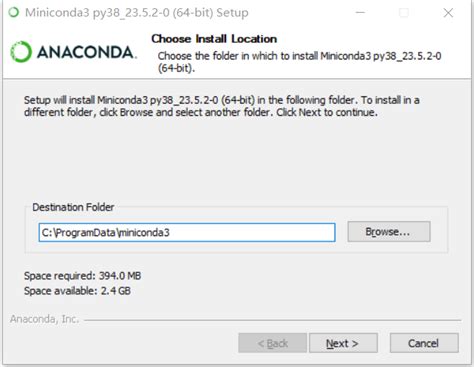Click the disabled Back button

point(272,343)
